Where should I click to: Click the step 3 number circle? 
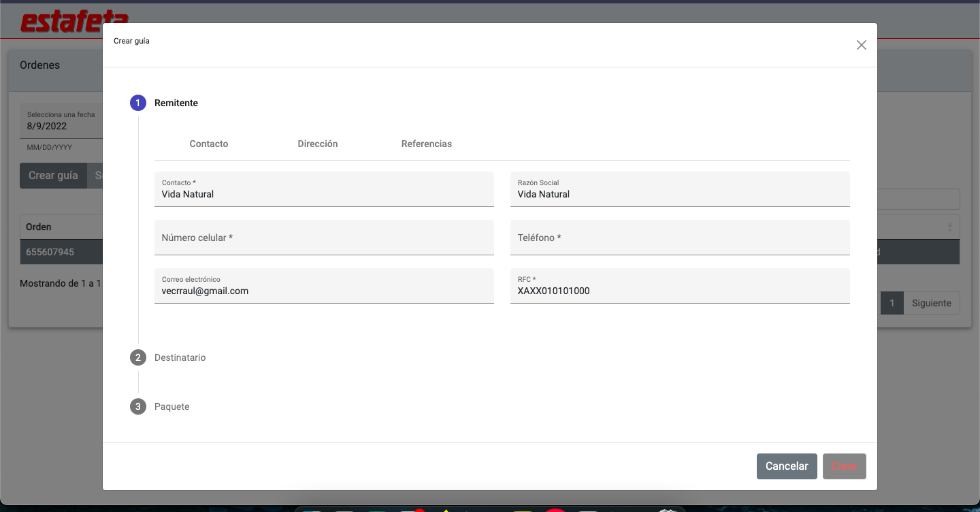coord(138,406)
